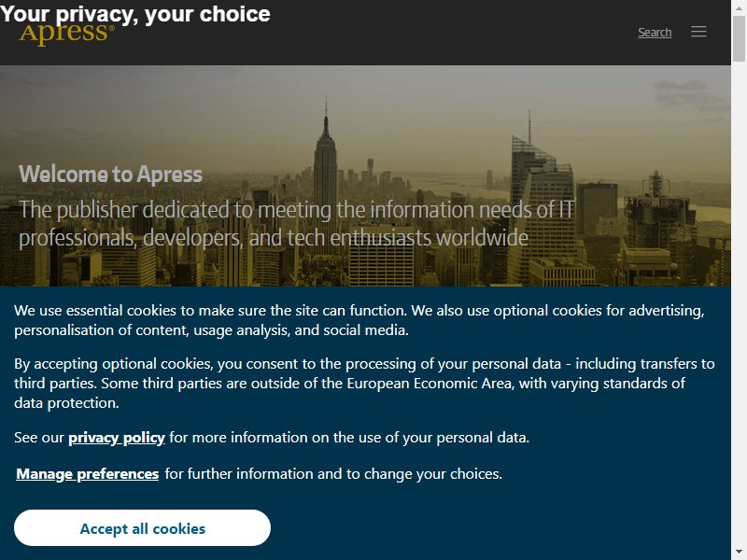Click the 'By accepting optional cookies' paragraph
This screenshot has height=560, width=747.
364,384
